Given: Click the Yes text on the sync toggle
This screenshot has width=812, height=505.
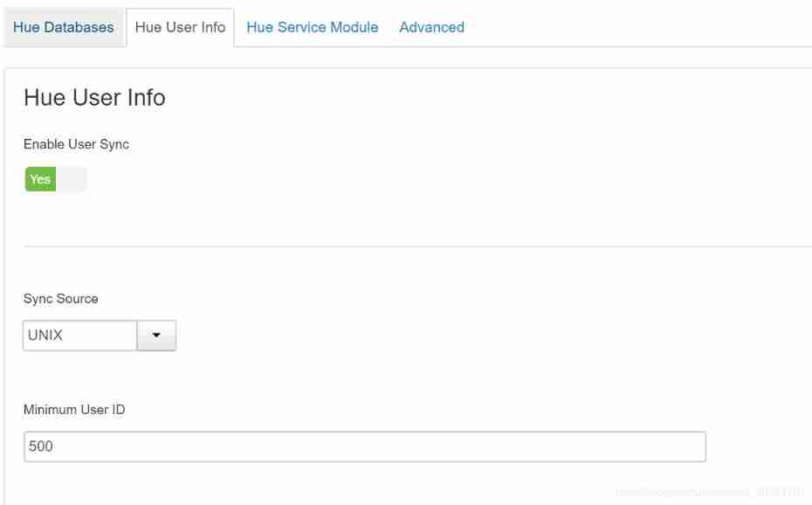Looking at the screenshot, I should (40, 179).
